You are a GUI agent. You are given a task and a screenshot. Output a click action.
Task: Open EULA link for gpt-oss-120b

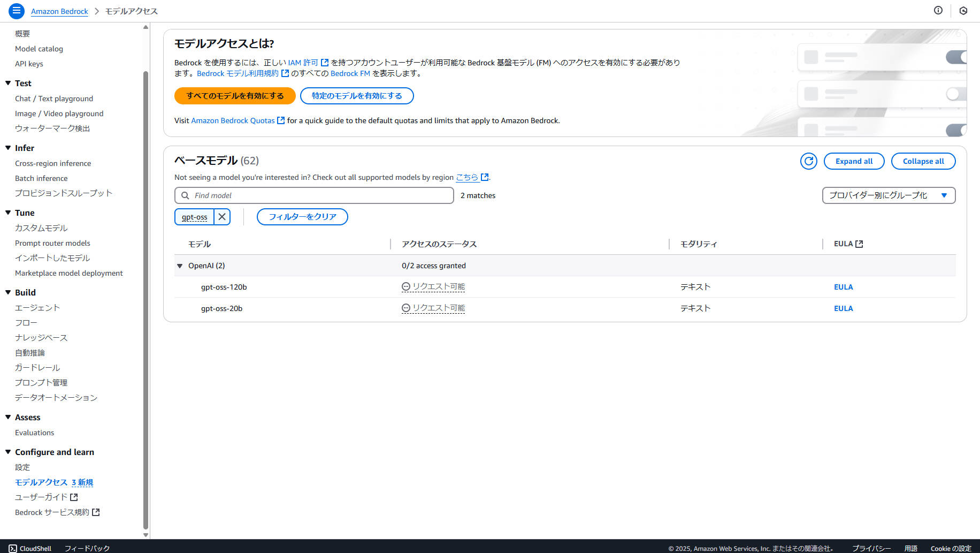[x=843, y=287]
